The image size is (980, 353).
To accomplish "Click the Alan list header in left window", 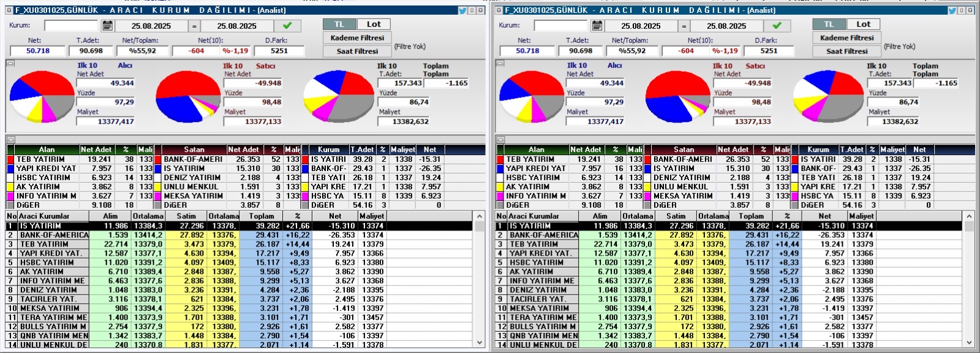I will pos(47,150).
